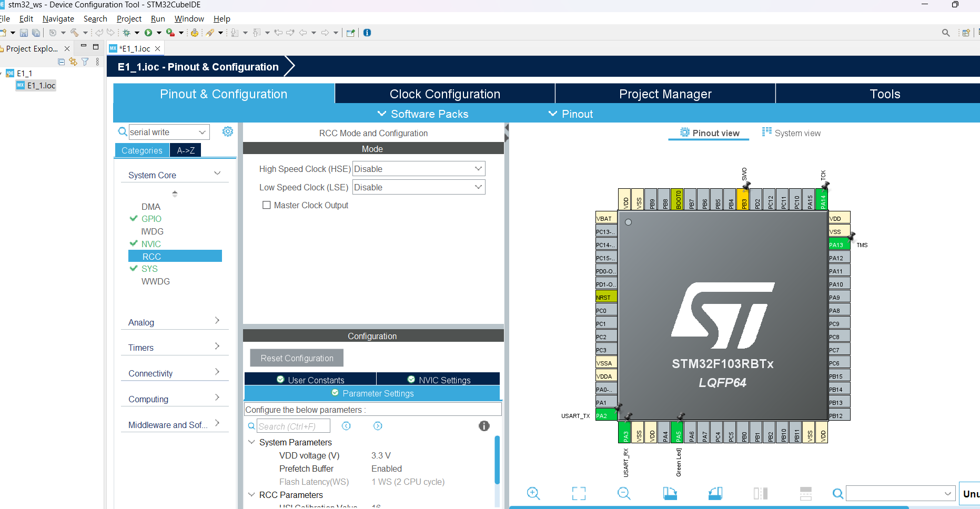Click the PA2 USART_TX pin on chip
Screen dimensions: 980x509
(x=605, y=415)
